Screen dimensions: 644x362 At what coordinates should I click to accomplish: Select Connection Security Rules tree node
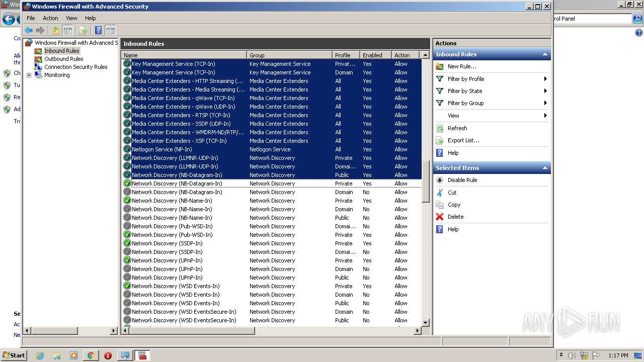pos(76,67)
